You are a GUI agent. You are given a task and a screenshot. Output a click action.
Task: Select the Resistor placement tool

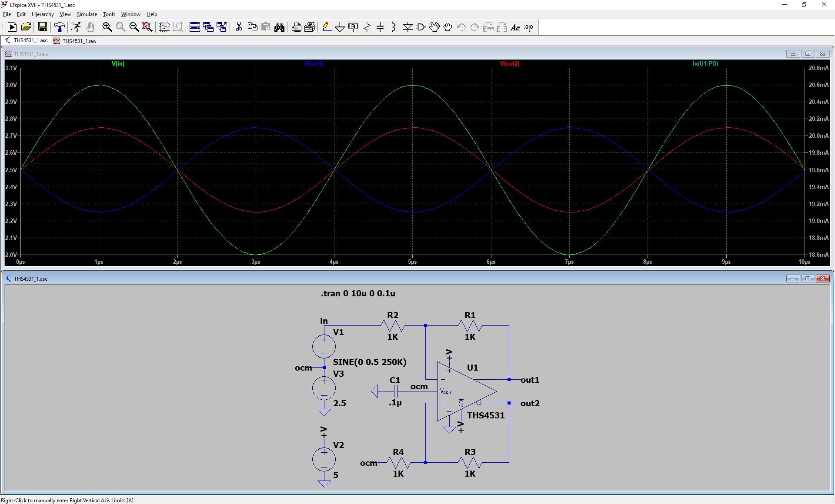367,27
